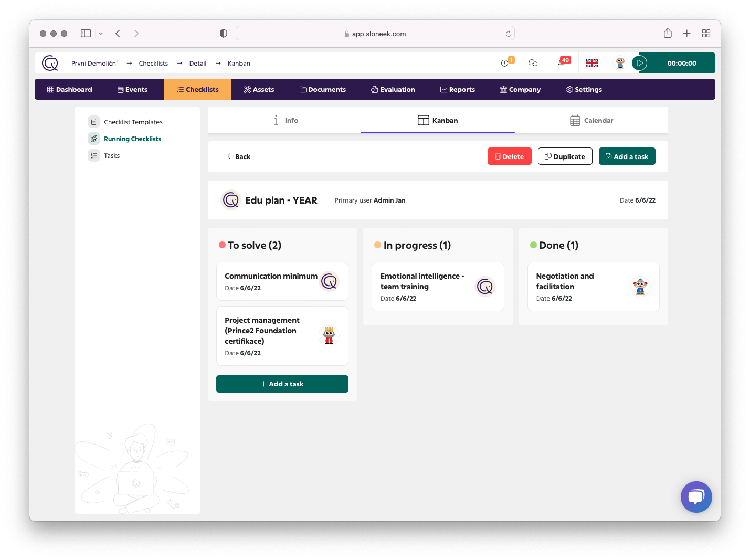Screen dimensions: 750x560
Task: Click primary user Admin Jan
Action: (389, 200)
